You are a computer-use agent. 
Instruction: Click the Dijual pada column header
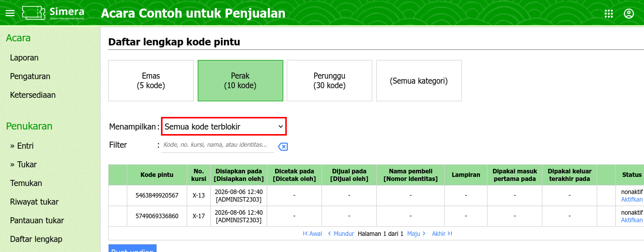pos(349,175)
